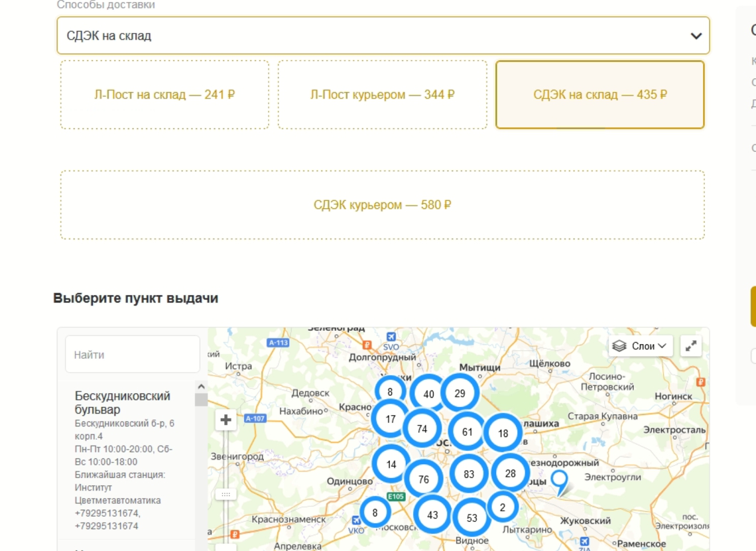This screenshot has width=756, height=551.
Task: Select Л-Пост курьером for 344 ₽
Action: click(x=382, y=95)
